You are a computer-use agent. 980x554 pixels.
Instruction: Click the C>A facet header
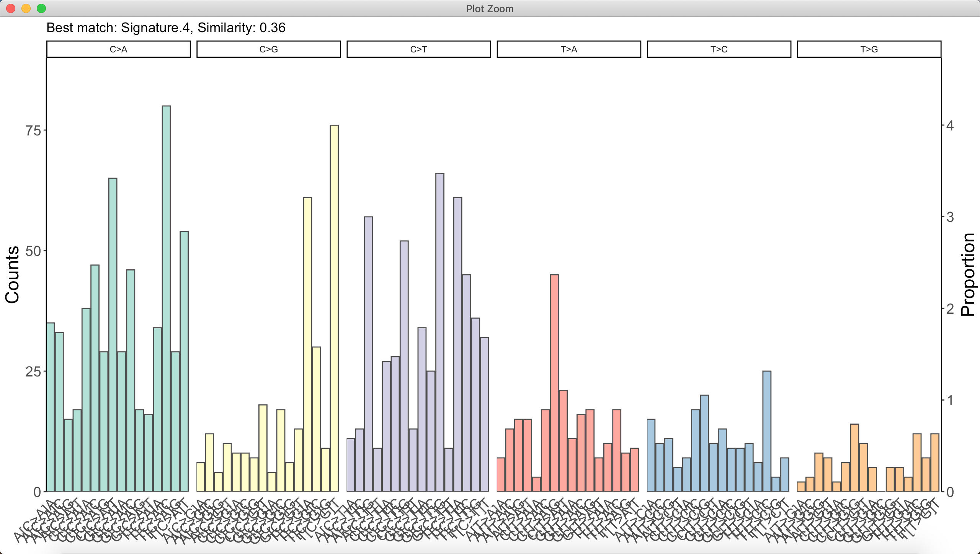point(118,49)
